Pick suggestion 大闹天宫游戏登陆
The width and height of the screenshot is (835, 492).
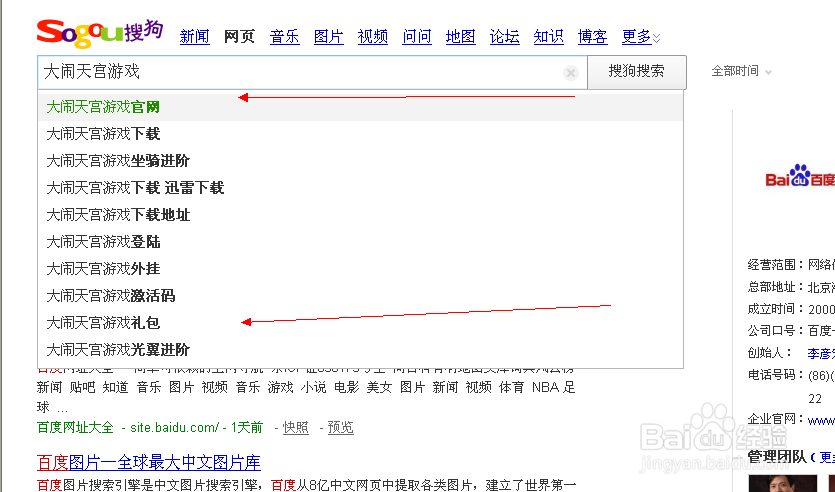361,242
